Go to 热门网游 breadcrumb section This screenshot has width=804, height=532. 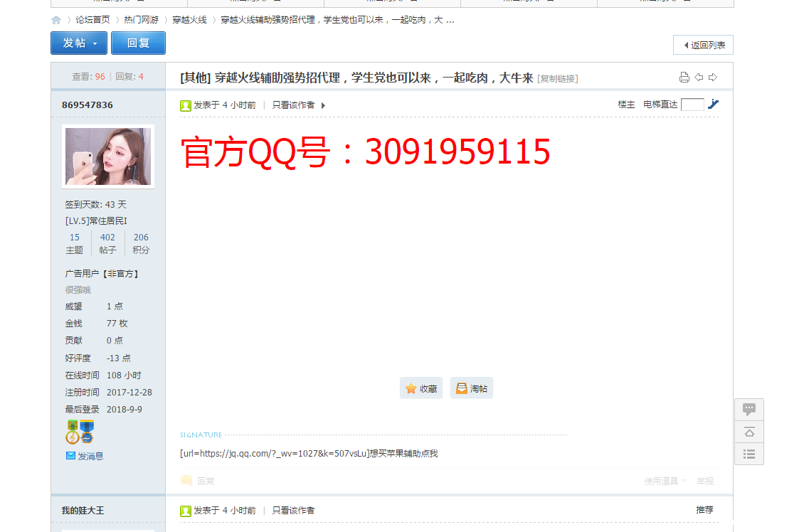[141, 20]
